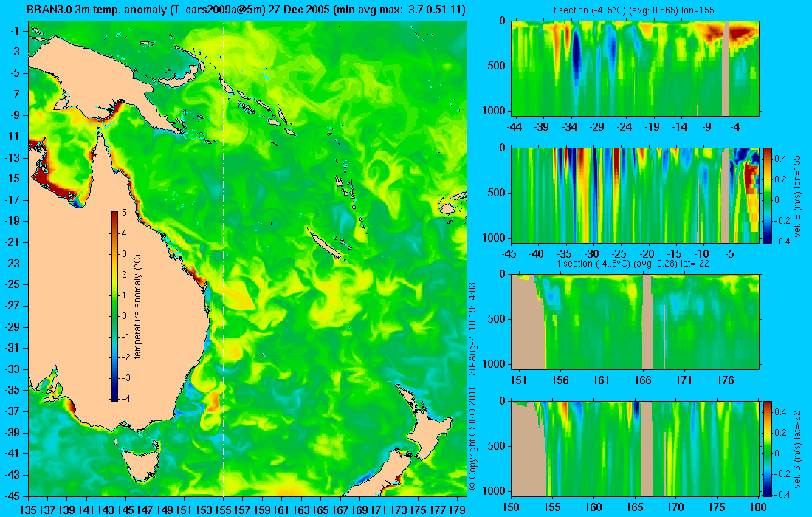Click the main temperature anomaly color bar
Image resolution: width=812 pixels, height=517 pixels.
pos(114,306)
